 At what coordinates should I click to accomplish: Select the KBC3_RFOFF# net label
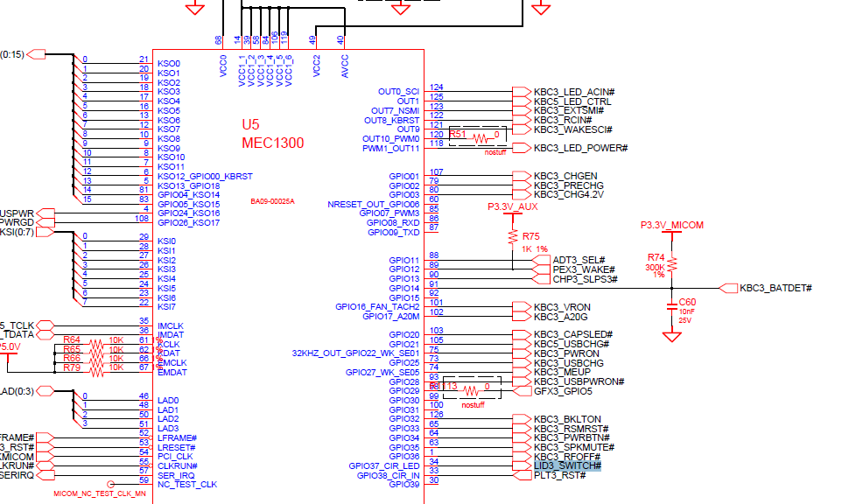[x=567, y=457]
